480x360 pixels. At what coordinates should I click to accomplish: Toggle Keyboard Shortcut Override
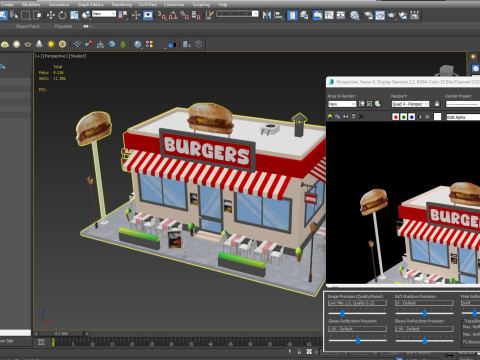click(x=148, y=15)
